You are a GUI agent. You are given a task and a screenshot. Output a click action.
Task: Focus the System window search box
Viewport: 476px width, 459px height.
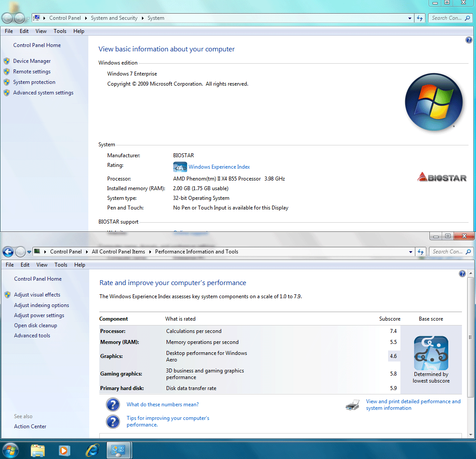point(446,18)
